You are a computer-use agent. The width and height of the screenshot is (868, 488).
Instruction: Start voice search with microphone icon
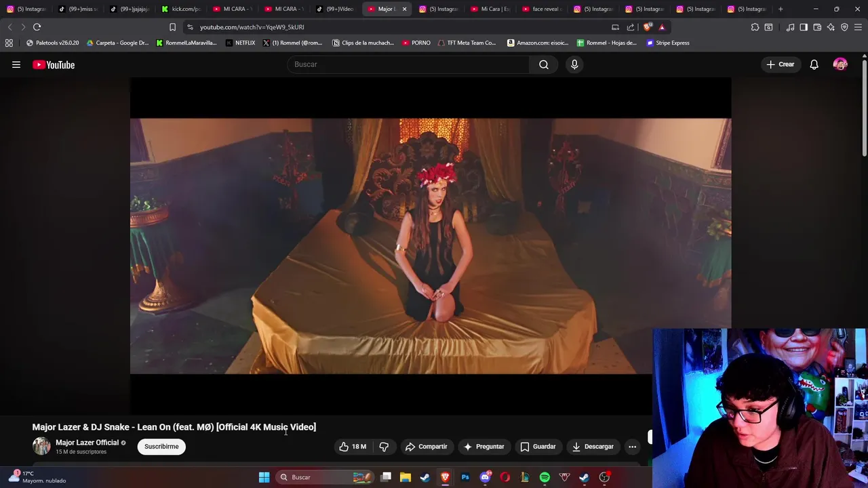pyautogui.click(x=574, y=64)
